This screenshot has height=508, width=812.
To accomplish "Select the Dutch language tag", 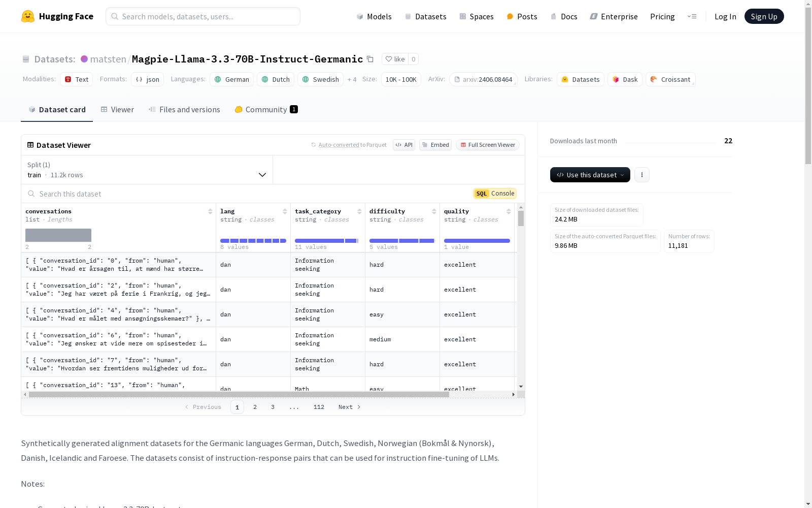I will coord(276,79).
